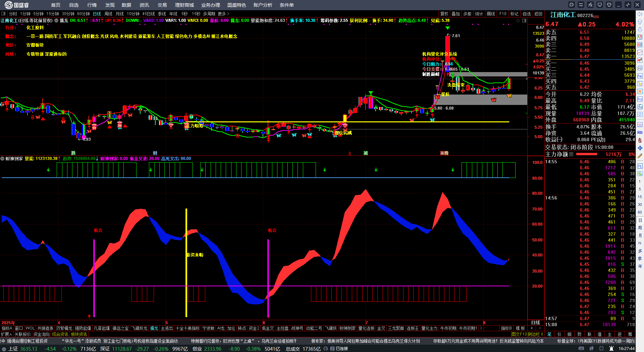
Task: Toggle the square maximize icon at chart header right
Action: pos(524,20)
